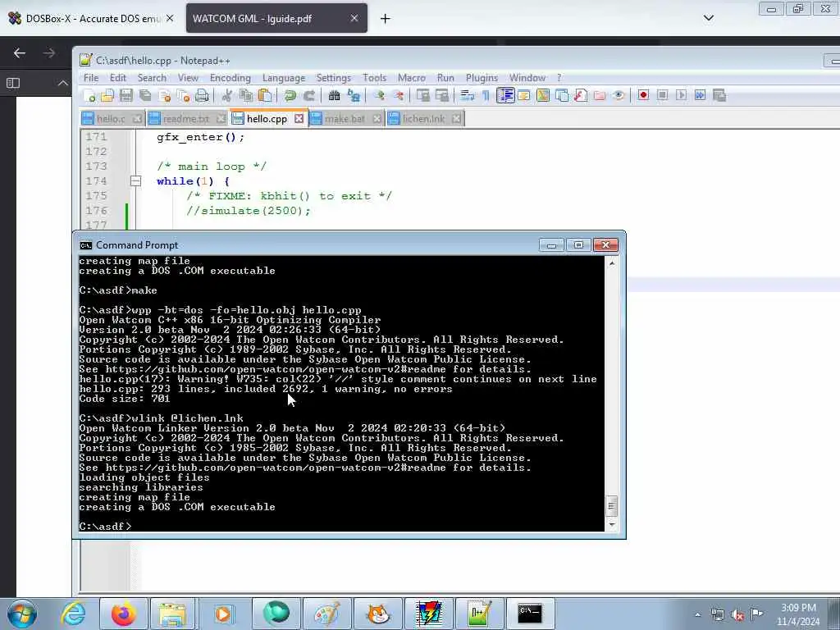The image size is (840, 630).
Task: Open a new browser tab with plus button
Action: [x=386, y=19]
